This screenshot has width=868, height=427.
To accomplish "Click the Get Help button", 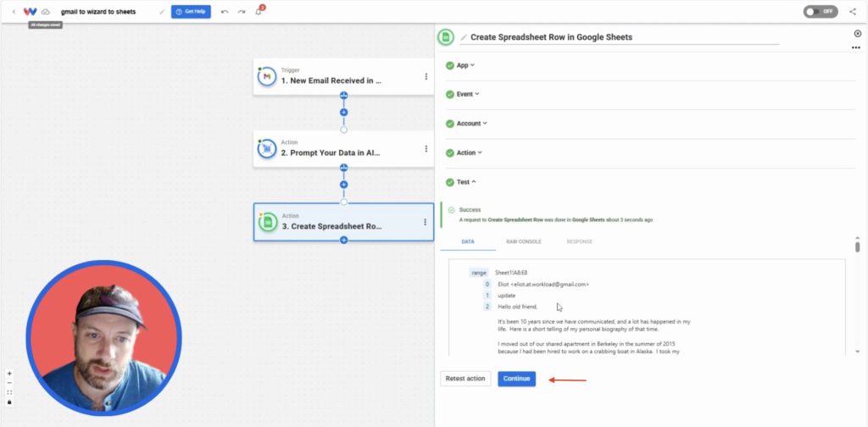I will point(191,12).
